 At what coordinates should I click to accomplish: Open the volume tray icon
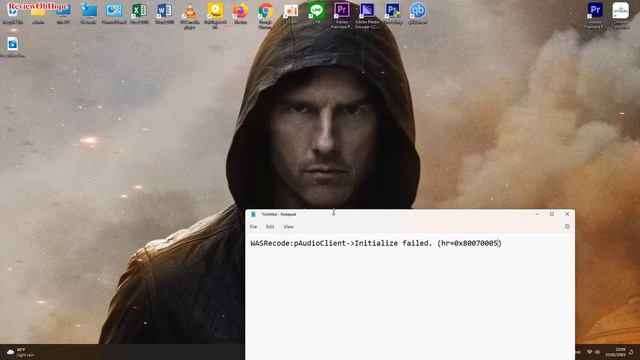(x=597, y=352)
